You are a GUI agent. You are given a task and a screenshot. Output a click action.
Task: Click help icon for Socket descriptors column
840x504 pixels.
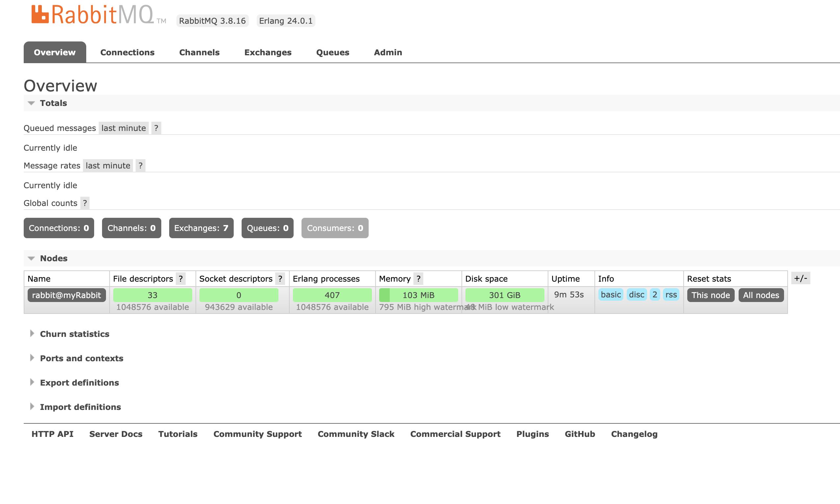pos(280,279)
